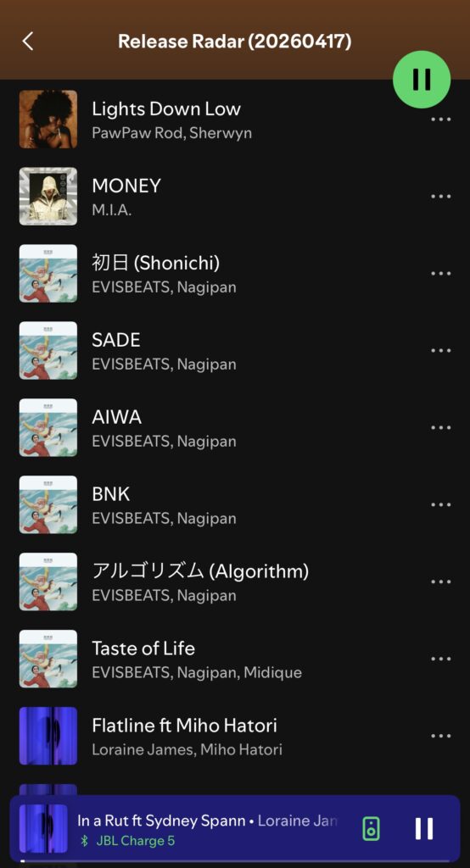The height and width of the screenshot is (868, 470).
Task: Open three-dot menu for 初日 (Shonichi)
Action: 440,274
